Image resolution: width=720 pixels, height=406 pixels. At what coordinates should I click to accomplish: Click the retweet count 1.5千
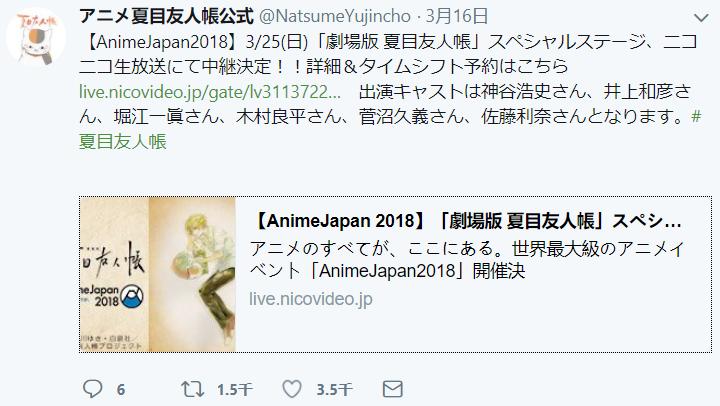click(x=235, y=390)
